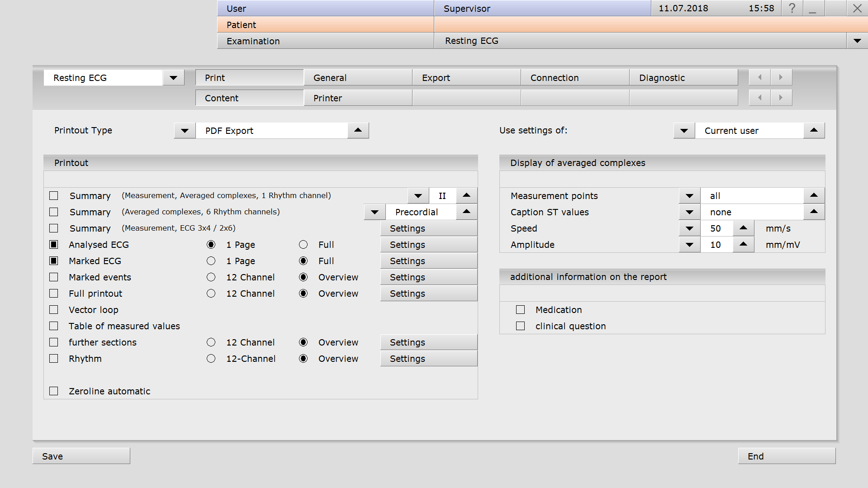Open Settings for Marked events
Image resolution: width=868 pixels, height=488 pixels.
tap(429, 277)
